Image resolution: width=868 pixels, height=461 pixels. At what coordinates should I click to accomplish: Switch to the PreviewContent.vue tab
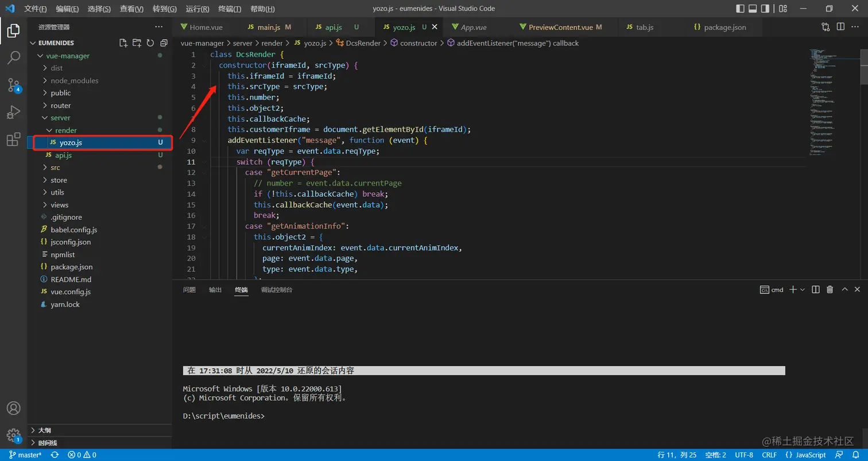561,27
